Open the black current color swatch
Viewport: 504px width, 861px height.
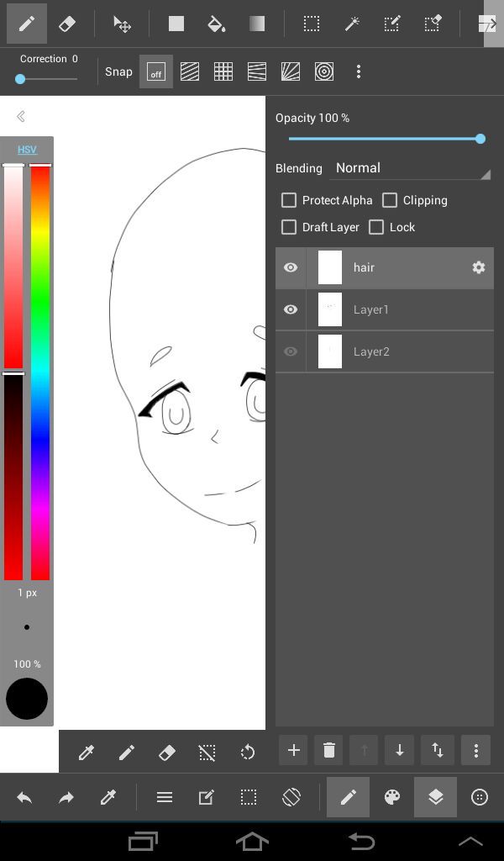coord(27,699)
